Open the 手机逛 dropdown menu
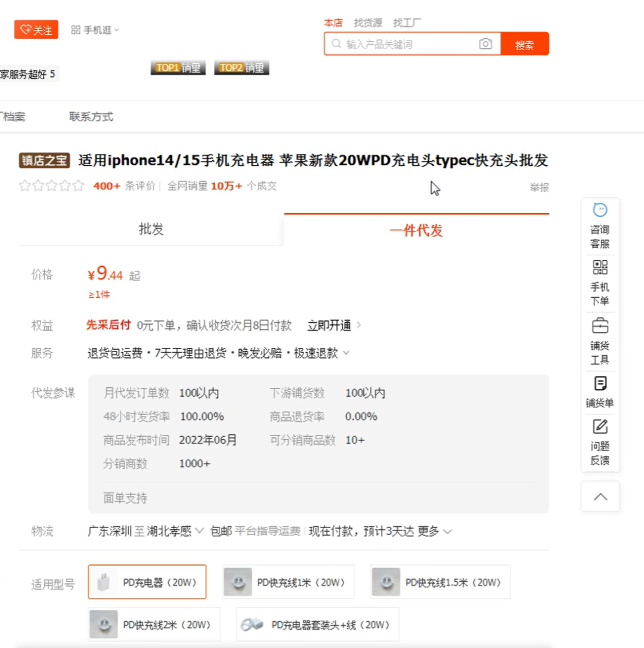 95,30
